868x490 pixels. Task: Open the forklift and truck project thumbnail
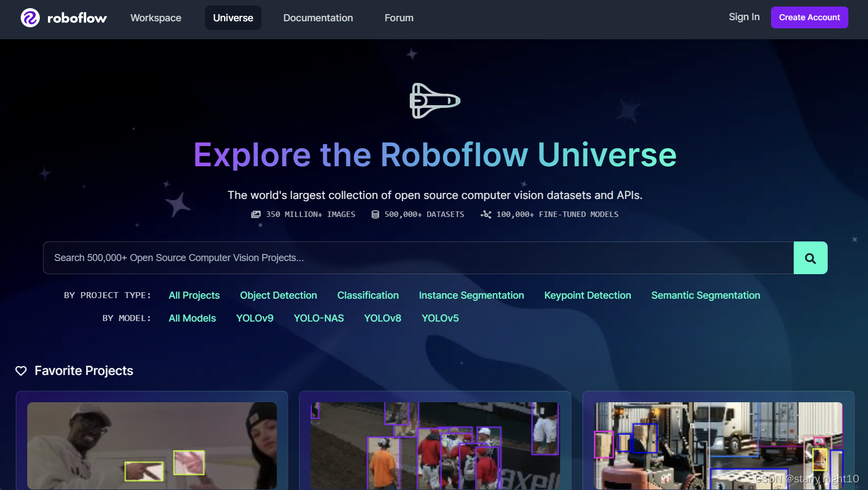719,445
